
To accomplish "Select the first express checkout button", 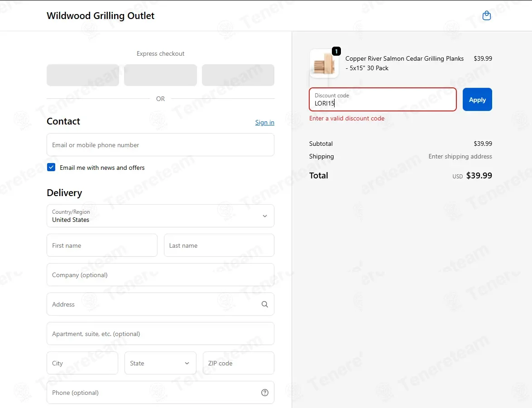I will tap(83, 75).
